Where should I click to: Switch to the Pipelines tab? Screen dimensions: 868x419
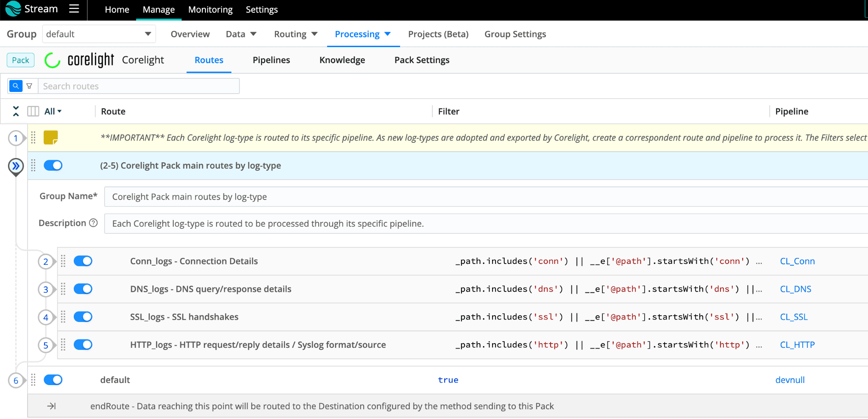271,60
